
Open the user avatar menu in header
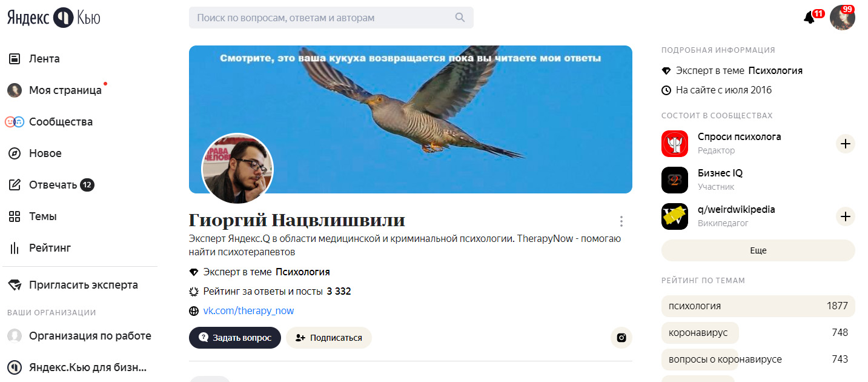point(843,18)
